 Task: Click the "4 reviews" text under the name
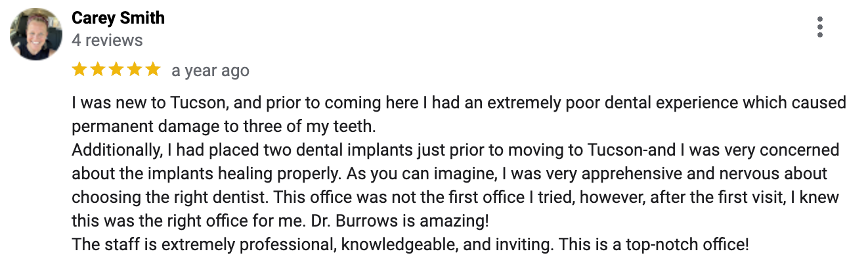click(x=107, y=40)
